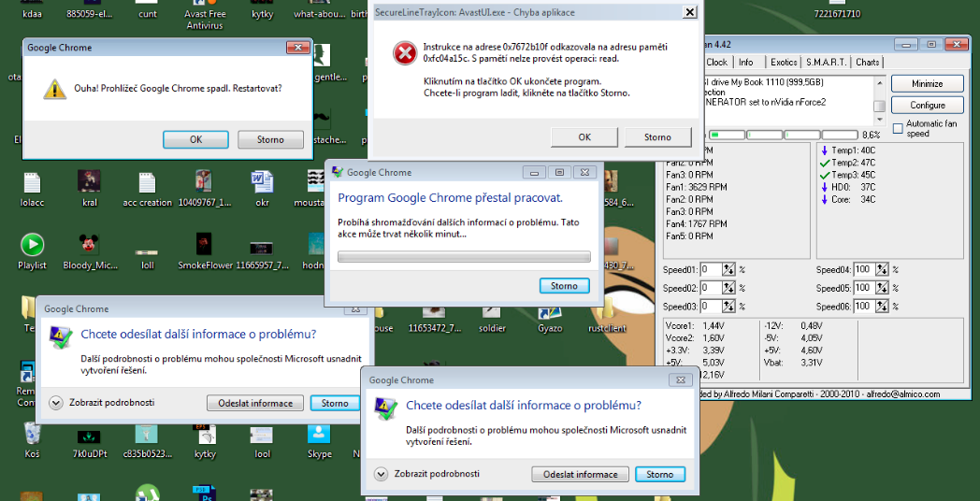Open the Avast Free Antivirus desktop icon
980x501 pixels.
click(204, 15)
